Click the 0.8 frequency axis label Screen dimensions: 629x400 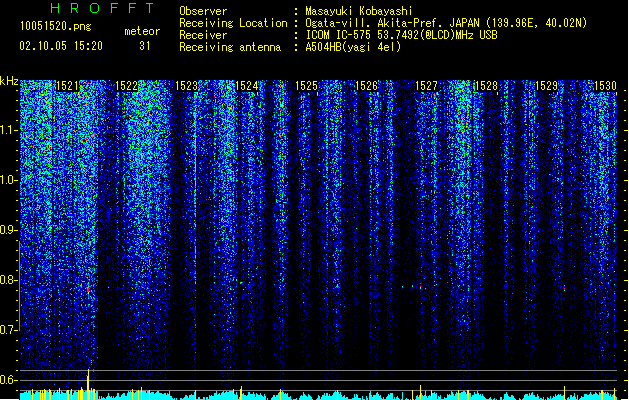pyautogui.click(x=9, y=280)
